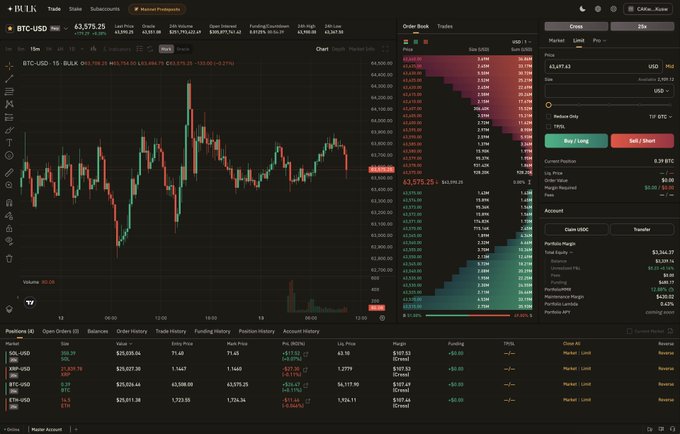Image resolution: width=680 pixels, height=434 pixels.
Task: Lock all drawing tools
Action: coord(9,228)
